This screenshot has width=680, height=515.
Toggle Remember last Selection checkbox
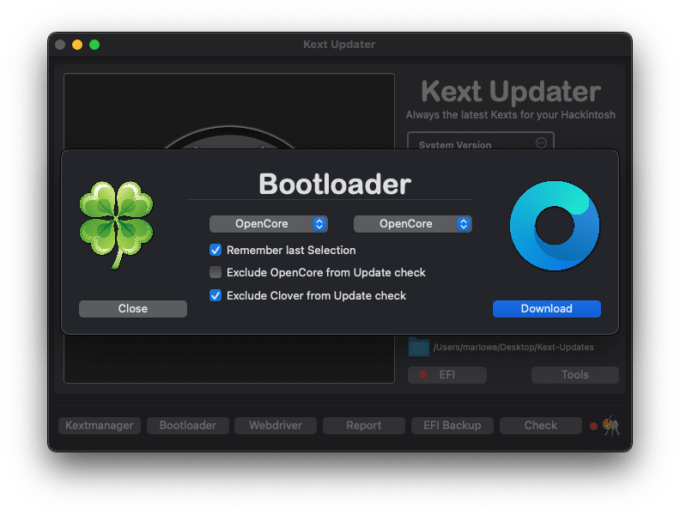216,250
